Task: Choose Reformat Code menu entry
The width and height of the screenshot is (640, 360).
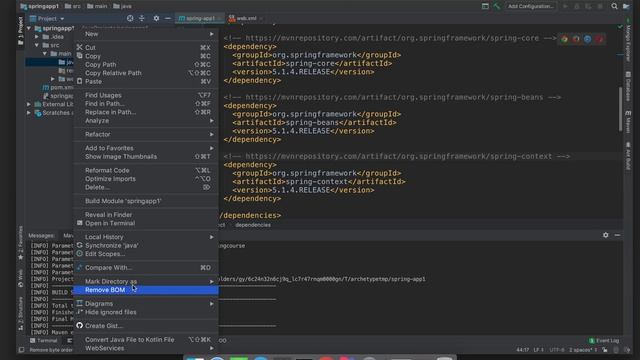Action: 146,171
